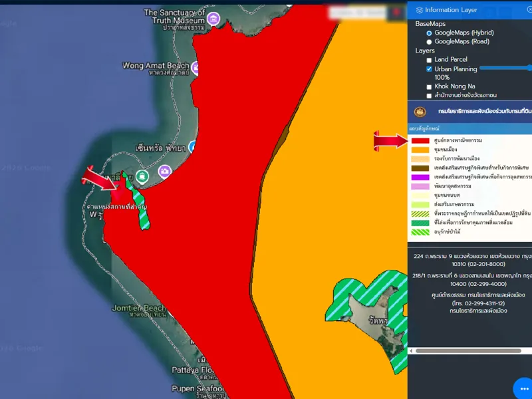Click the green hatched environmental legend icon
532x399 pixels.
420,223
